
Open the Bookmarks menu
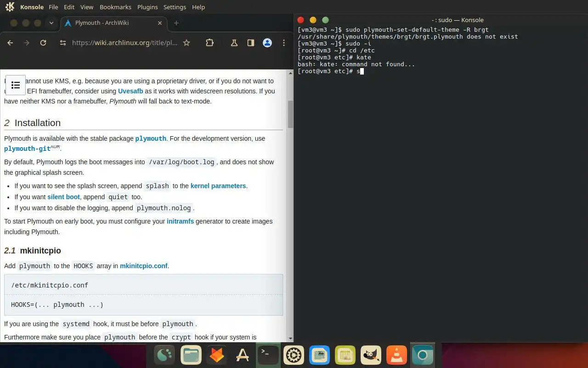pyautogui.click(x=115, y=7)
